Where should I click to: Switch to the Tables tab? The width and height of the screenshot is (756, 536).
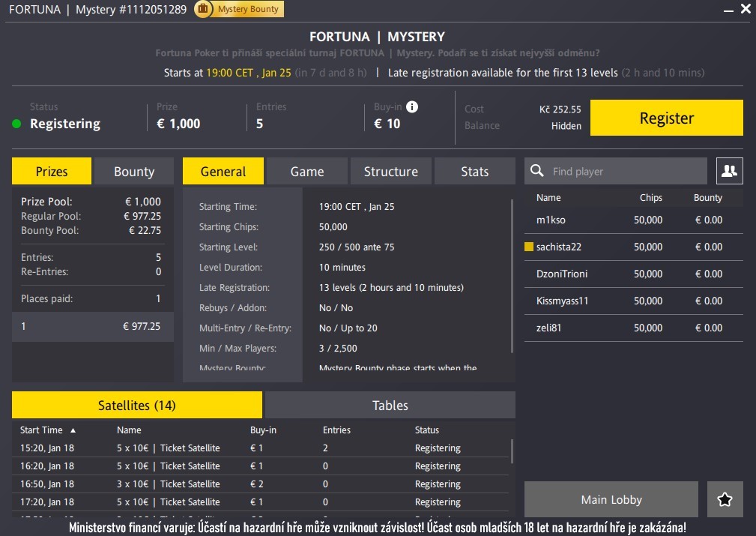click(390, 405)
